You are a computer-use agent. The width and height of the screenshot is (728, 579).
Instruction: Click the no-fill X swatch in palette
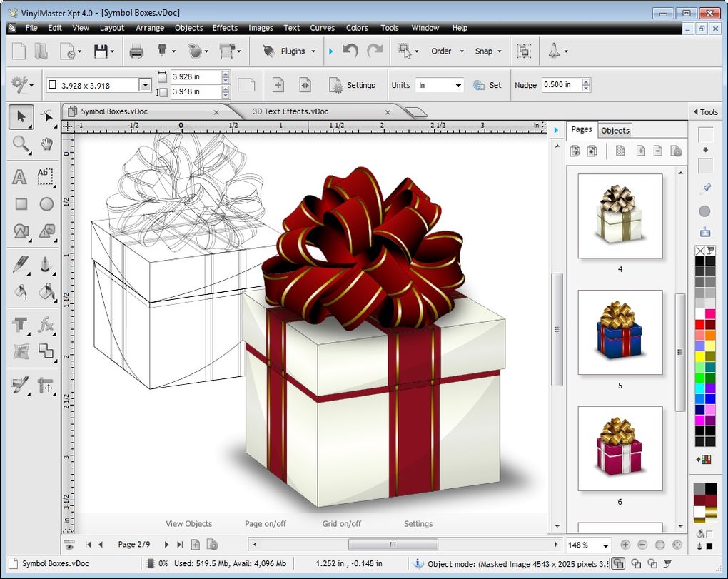point(700,251)
